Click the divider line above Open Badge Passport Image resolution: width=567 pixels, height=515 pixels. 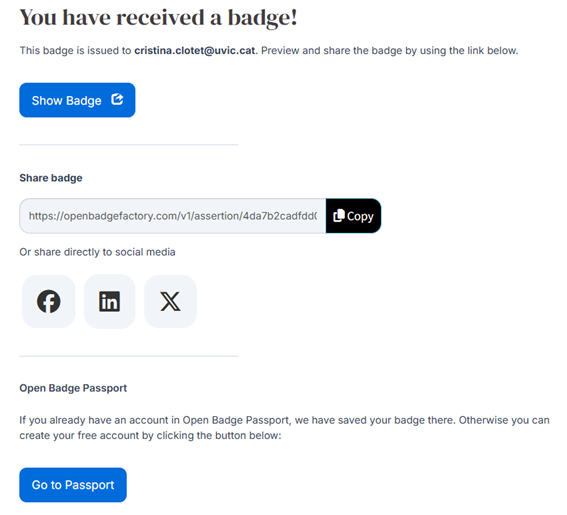[x=129, y=356]
